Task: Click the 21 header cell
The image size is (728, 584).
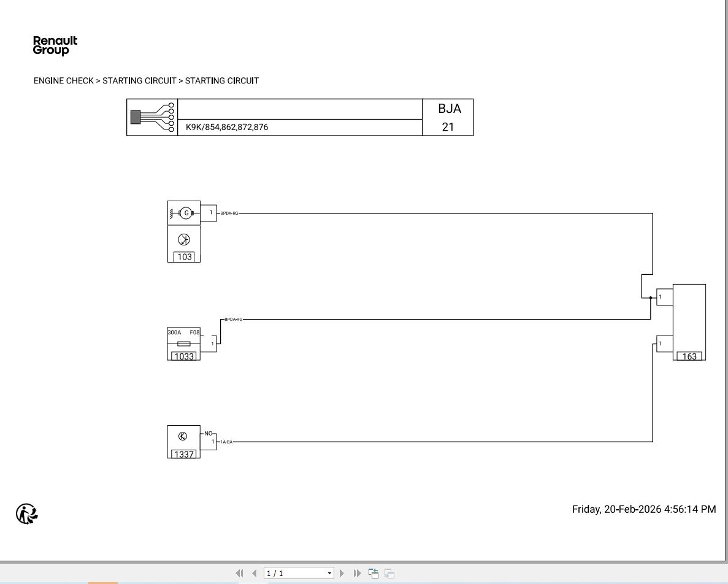Action: [448, 127]
